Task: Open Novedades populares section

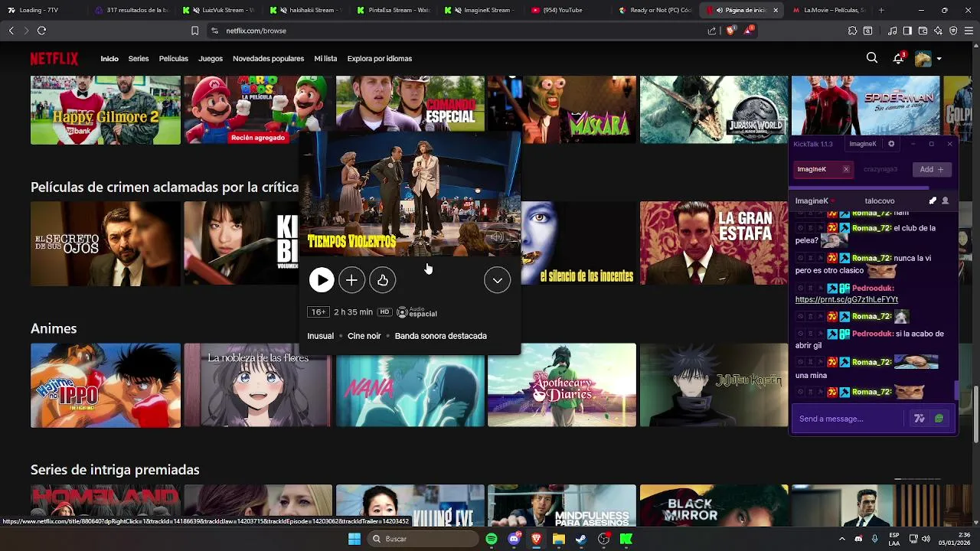Action: (268, 59)
